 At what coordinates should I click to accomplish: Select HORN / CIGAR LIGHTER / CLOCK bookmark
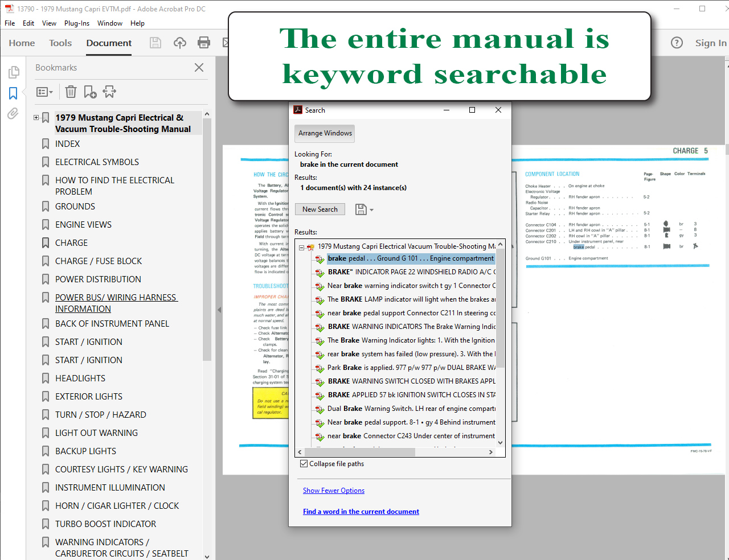point(117,506)
